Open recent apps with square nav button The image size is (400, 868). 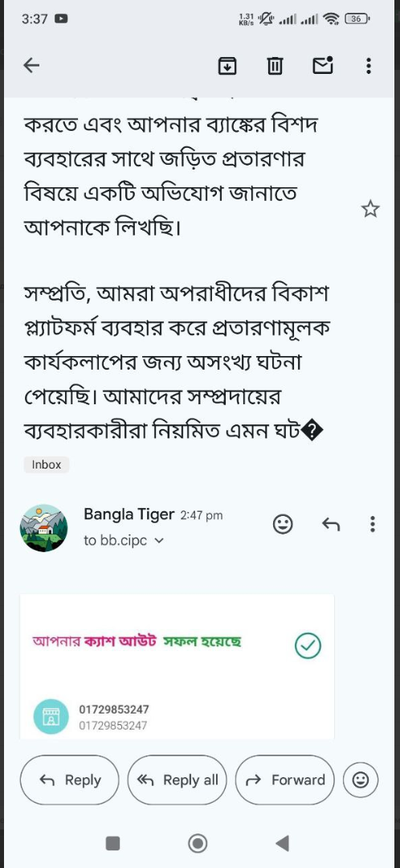(113, 843)
